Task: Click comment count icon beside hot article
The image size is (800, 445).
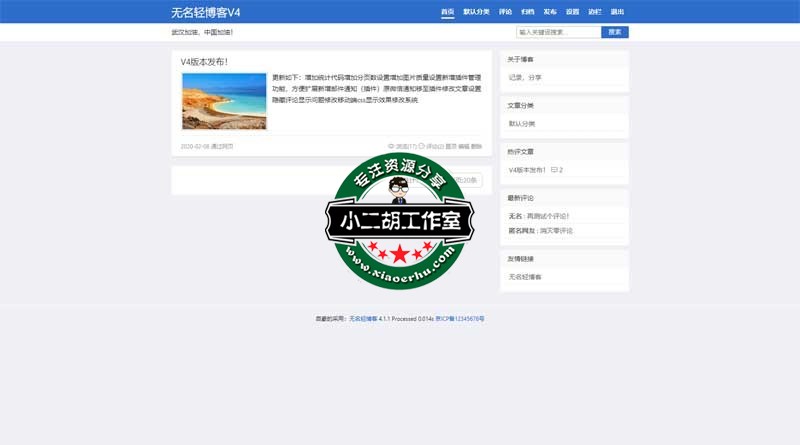Action: point(554,170)
